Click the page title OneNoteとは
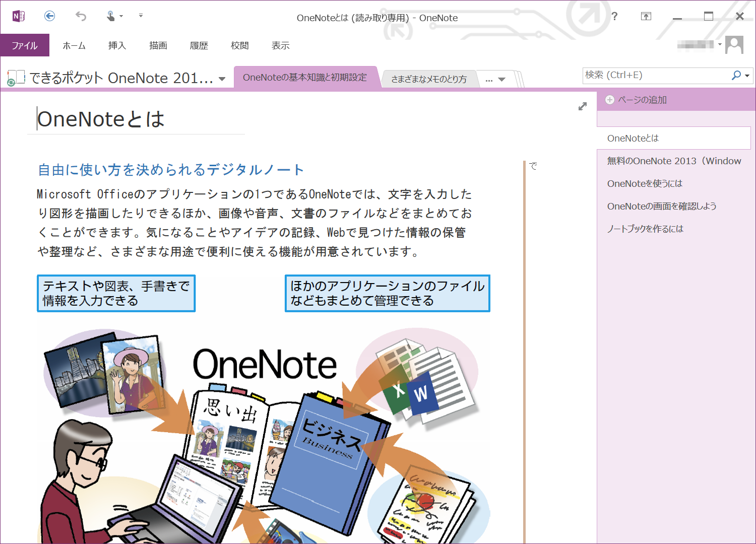Viewport: 756px width, 544px height. point(101,119)
